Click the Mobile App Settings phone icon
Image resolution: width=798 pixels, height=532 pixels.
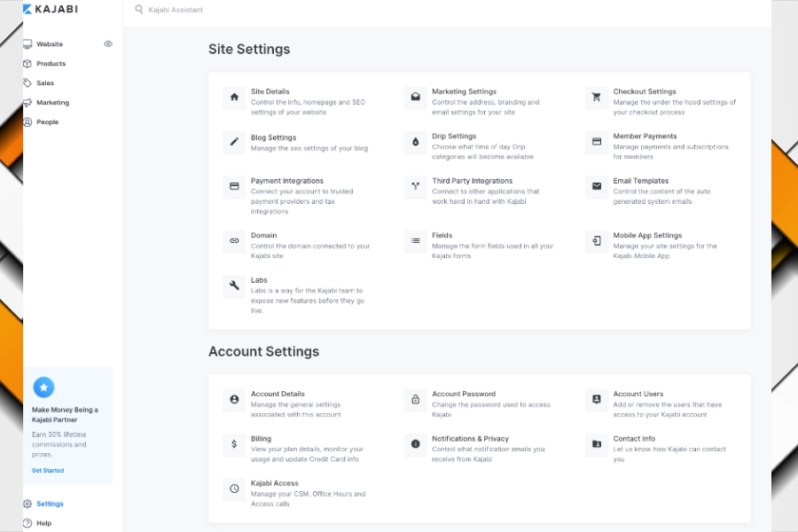pyautogui.click(x=597, y=241)
